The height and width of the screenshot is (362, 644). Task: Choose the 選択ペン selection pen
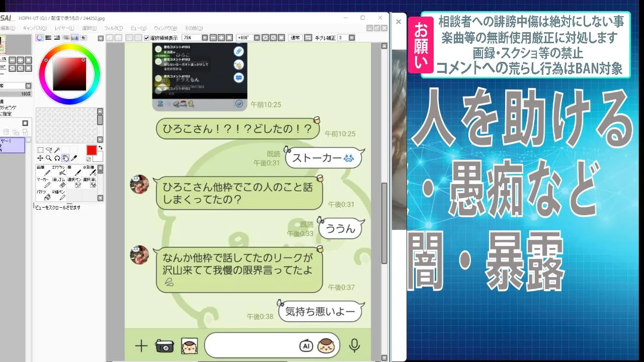(x=73, y=183)
